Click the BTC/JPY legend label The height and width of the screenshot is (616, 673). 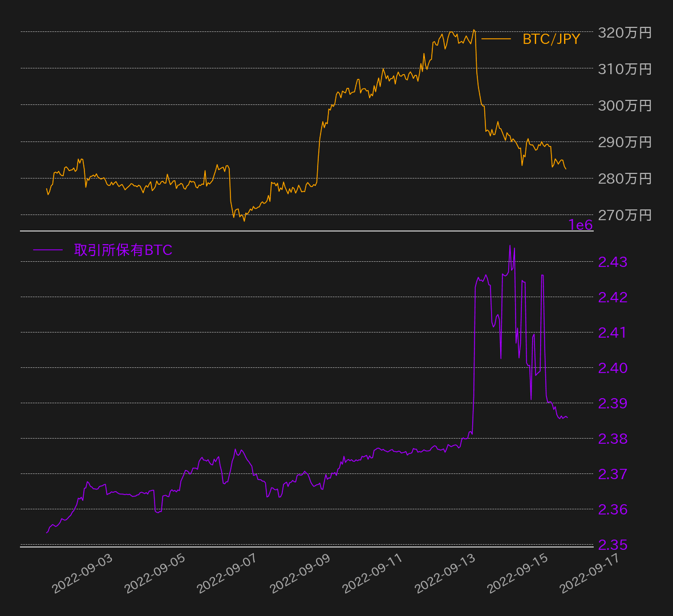point(551,39)
